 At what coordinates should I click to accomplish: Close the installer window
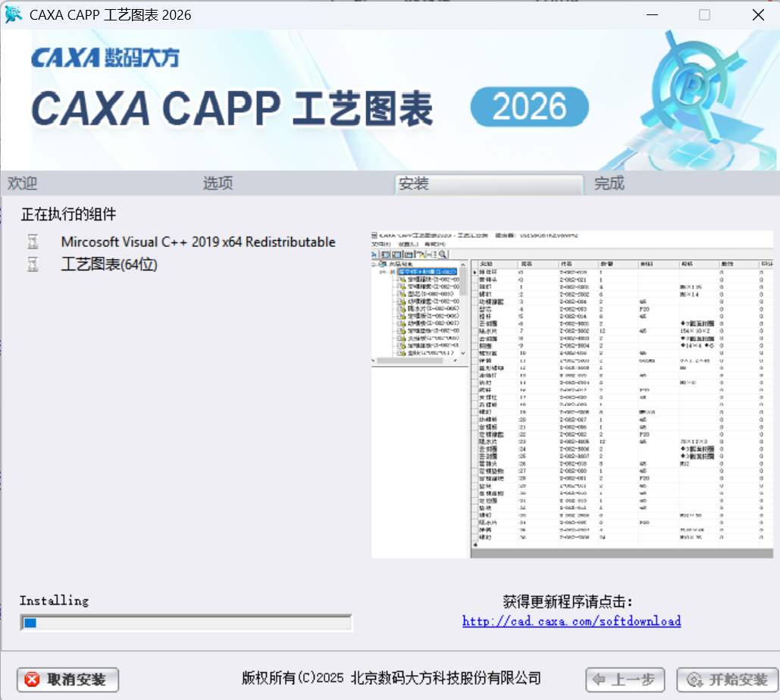[758, 15]
